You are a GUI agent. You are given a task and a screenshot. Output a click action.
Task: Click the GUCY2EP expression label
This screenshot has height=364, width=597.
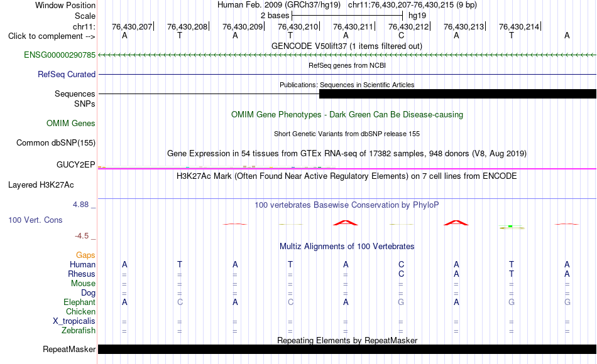75,164
